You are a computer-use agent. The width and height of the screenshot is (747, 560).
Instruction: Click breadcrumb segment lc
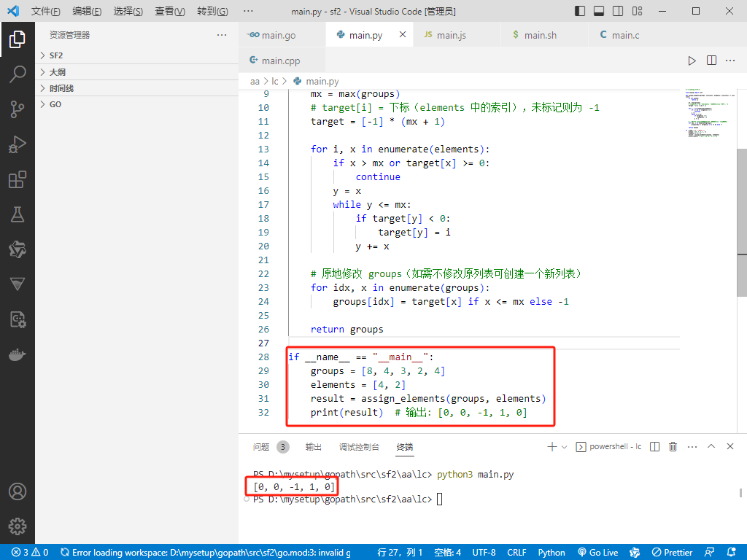click(275, 82)
